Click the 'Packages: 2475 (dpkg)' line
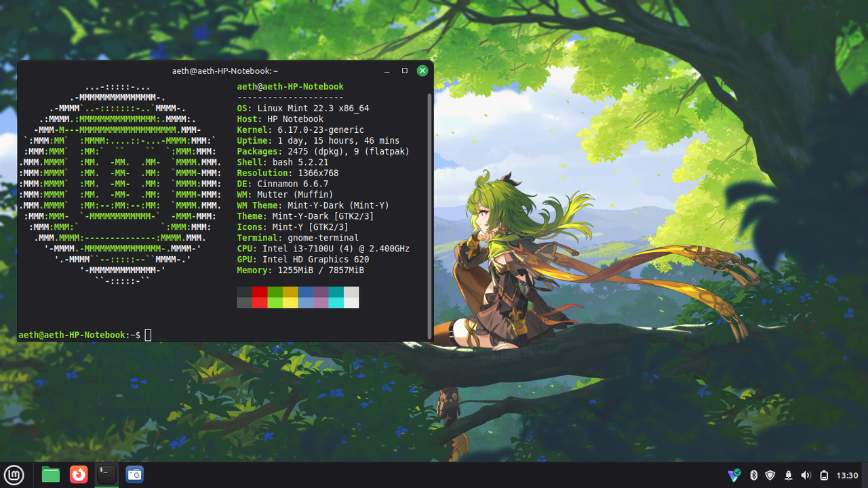Image resolution: width=868 pixels, height=488 pixels. [323, 152]
